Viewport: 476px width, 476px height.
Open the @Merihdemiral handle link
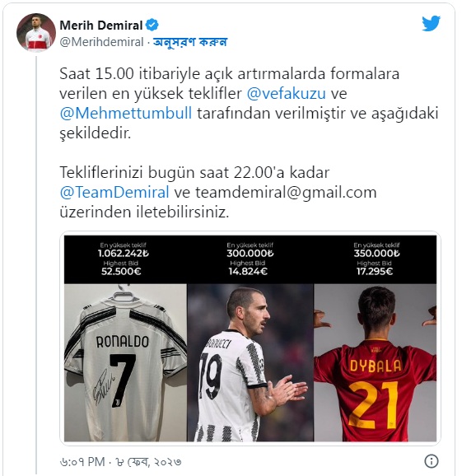click(101, 42)
